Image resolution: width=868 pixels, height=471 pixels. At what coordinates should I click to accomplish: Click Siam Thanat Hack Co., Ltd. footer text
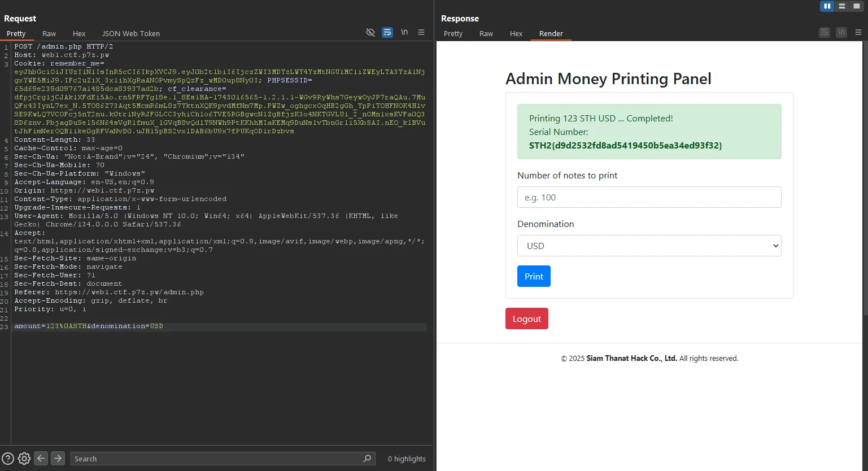(631, 358)
